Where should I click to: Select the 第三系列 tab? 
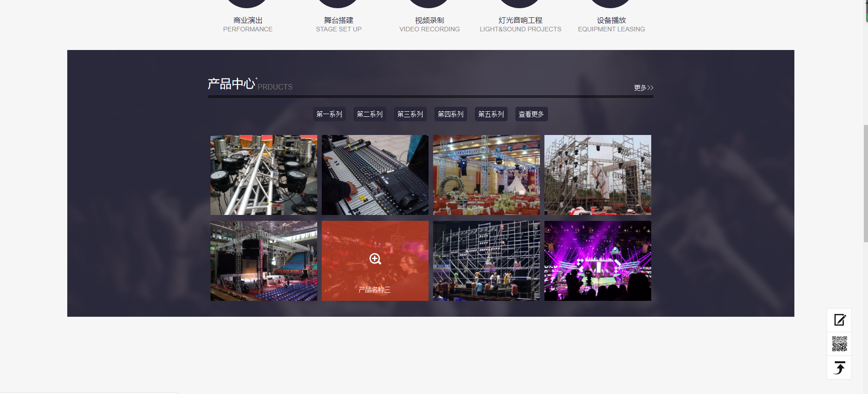(410, 114)
